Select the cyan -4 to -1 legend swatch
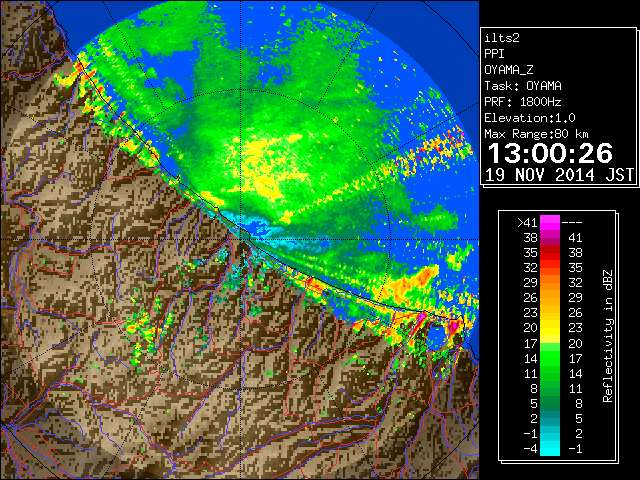640x480 pixels. [550, 448]
